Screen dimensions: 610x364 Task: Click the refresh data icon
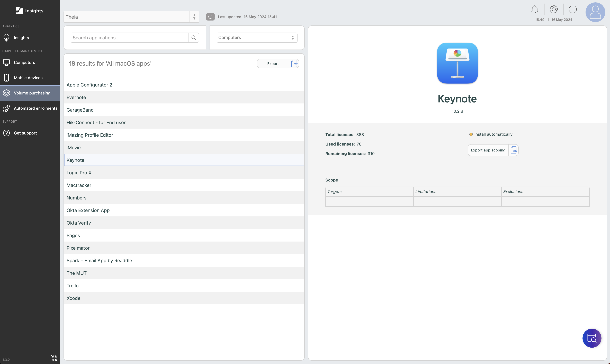click(x=210, y=17)
